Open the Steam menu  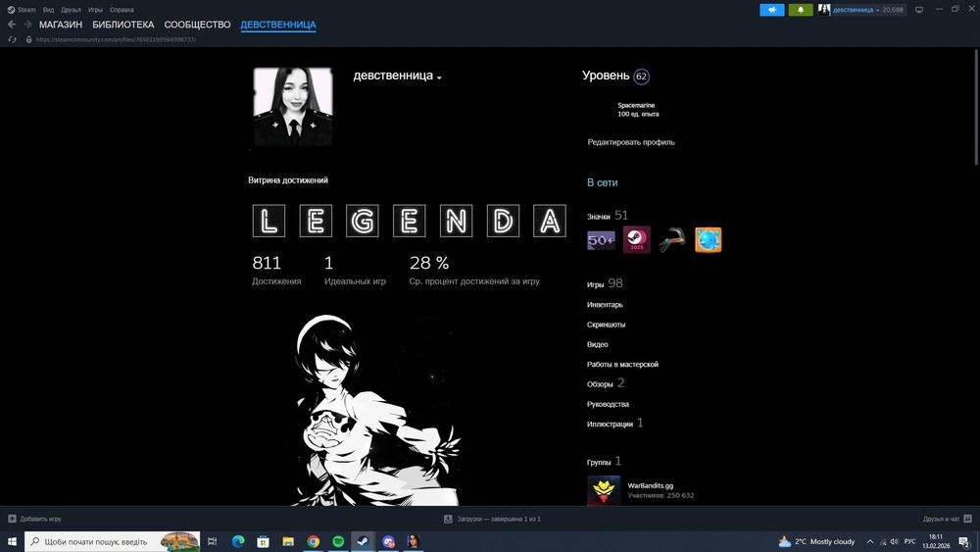(22, 10)
